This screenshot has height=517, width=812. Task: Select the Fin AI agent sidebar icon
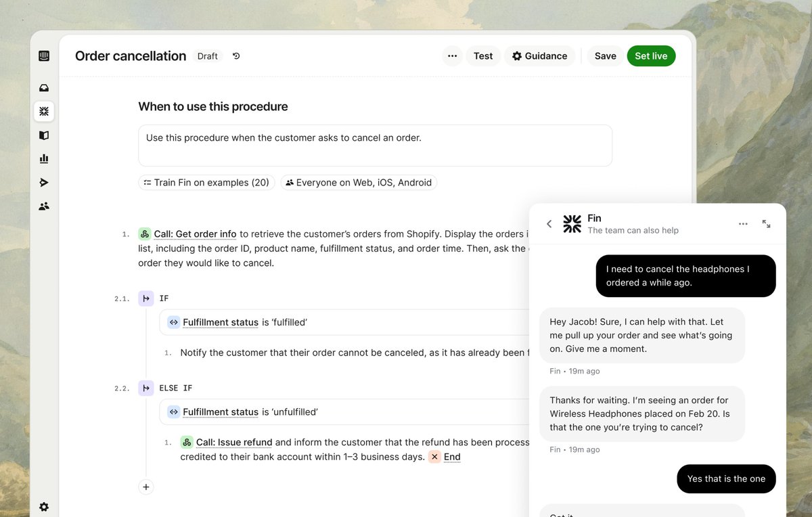pyautogui.click(x=44, y=111)
